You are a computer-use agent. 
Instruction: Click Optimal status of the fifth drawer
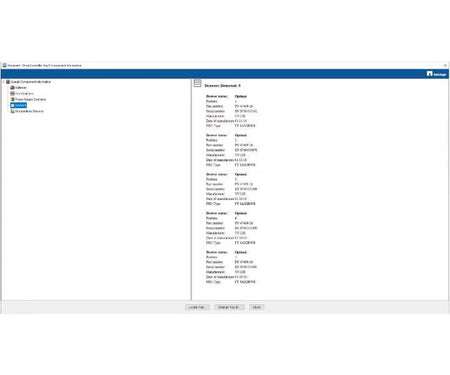(x=241, y=252)
